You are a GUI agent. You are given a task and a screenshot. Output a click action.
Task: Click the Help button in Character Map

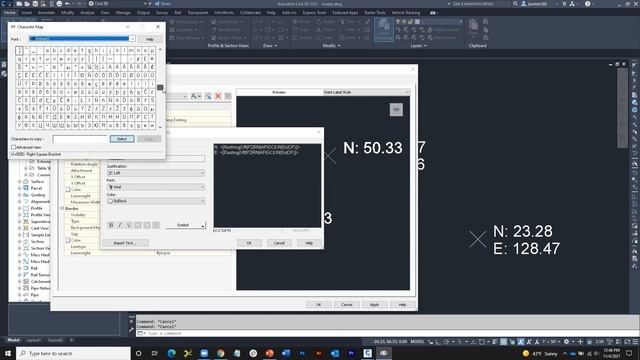click(x=149, y=39)
